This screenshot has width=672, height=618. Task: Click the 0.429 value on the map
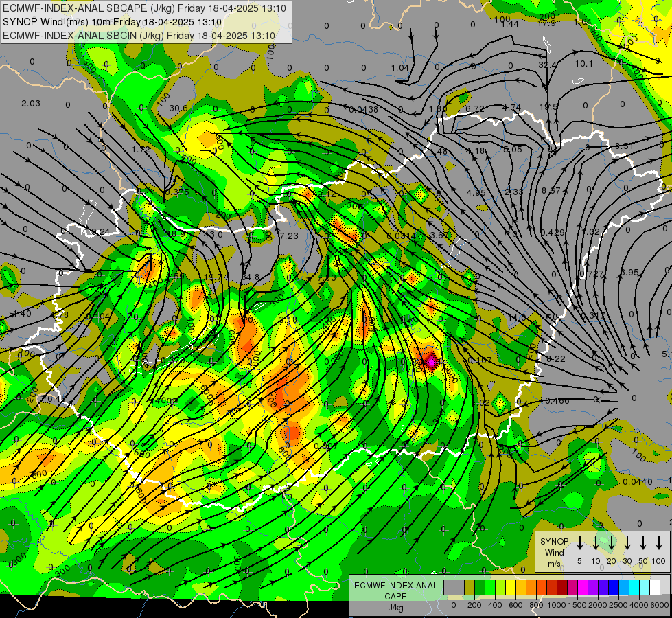tap(553, 232)
